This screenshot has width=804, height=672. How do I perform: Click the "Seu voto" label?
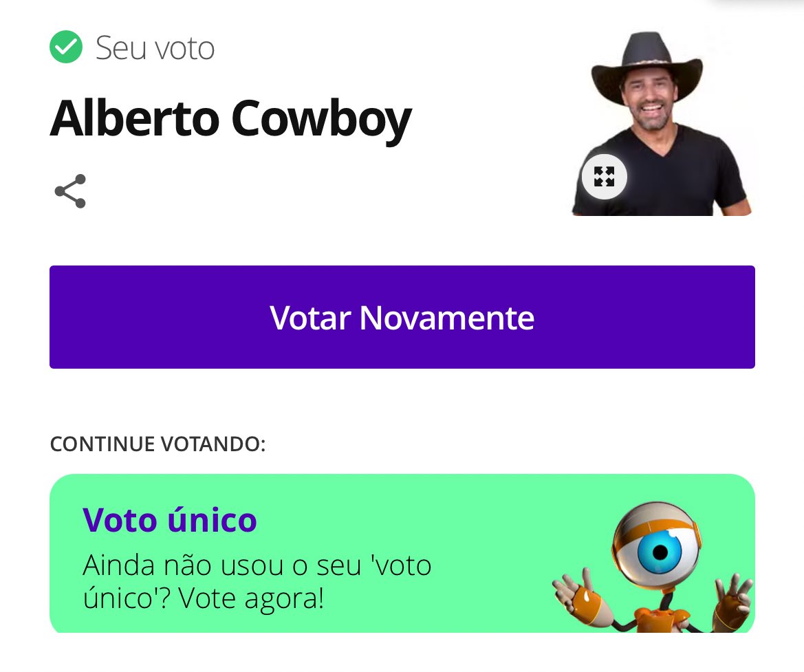point(155,48)
